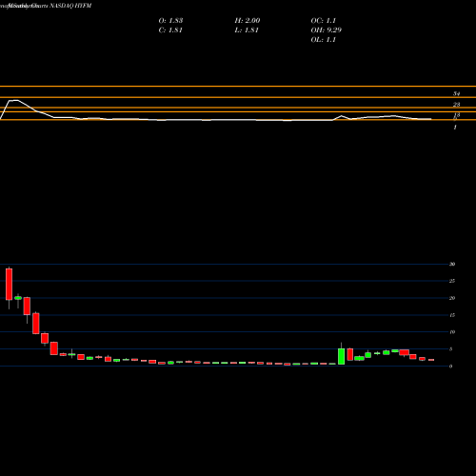Screen dimensions: 476x476
Task: Click the low value 'L: 1.81'
Action: click(247, 30)
